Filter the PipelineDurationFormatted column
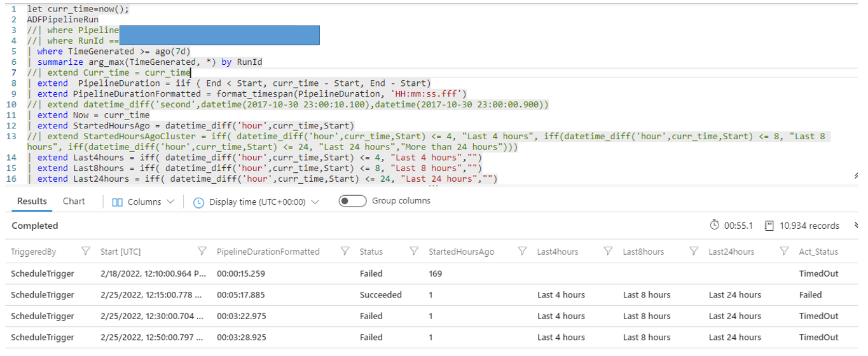The width and height of the screenshot is (868, 356). 345,251
